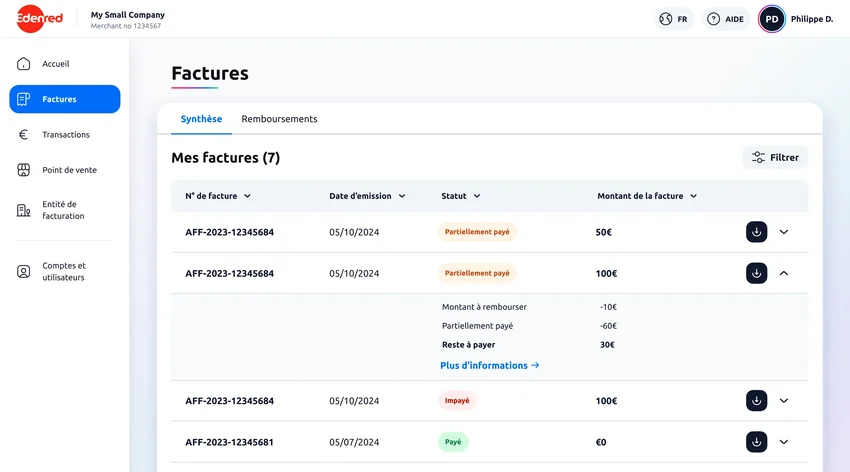850x472 pixels.
Task: Follow the Plus d'informations link
Action: pyautogui.click(x=490, y=365)
